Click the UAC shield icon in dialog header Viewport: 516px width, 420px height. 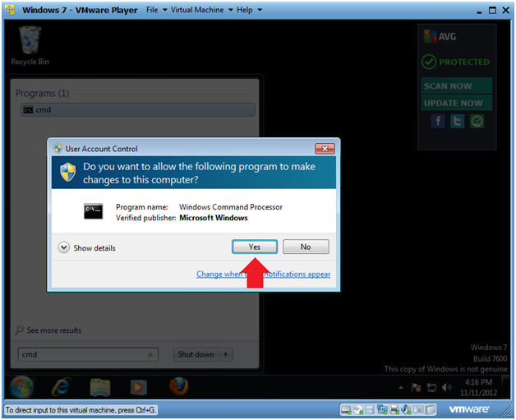click(68, 172)
